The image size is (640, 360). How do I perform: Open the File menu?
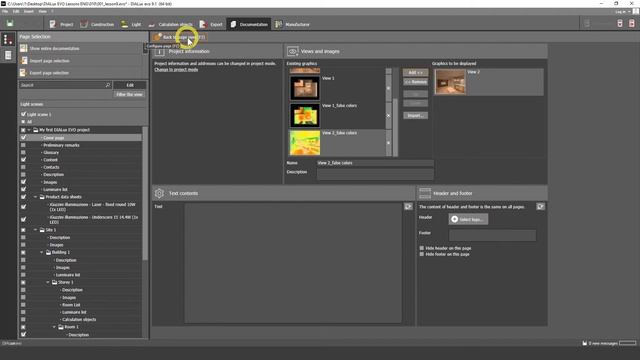pyautogui.click(x=5, y=11)
